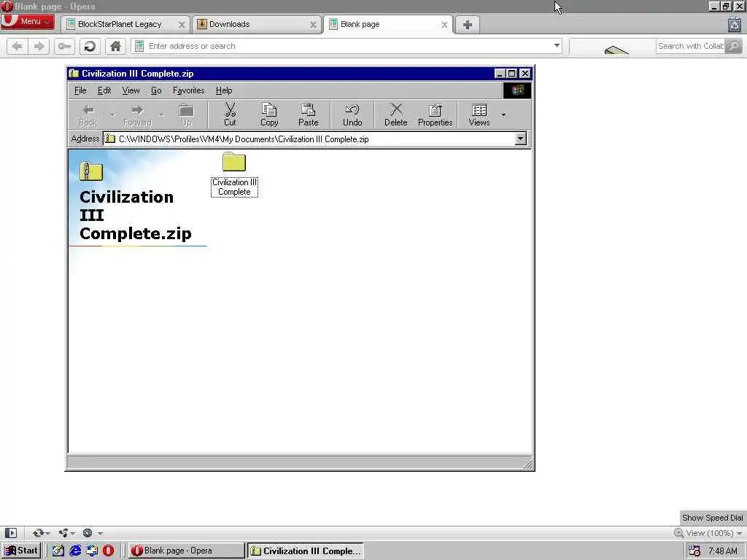This screenshot has height=560, width=747.
Task: Close the BlockStarPlanet Legacy tab
Action: coord(182,25)
